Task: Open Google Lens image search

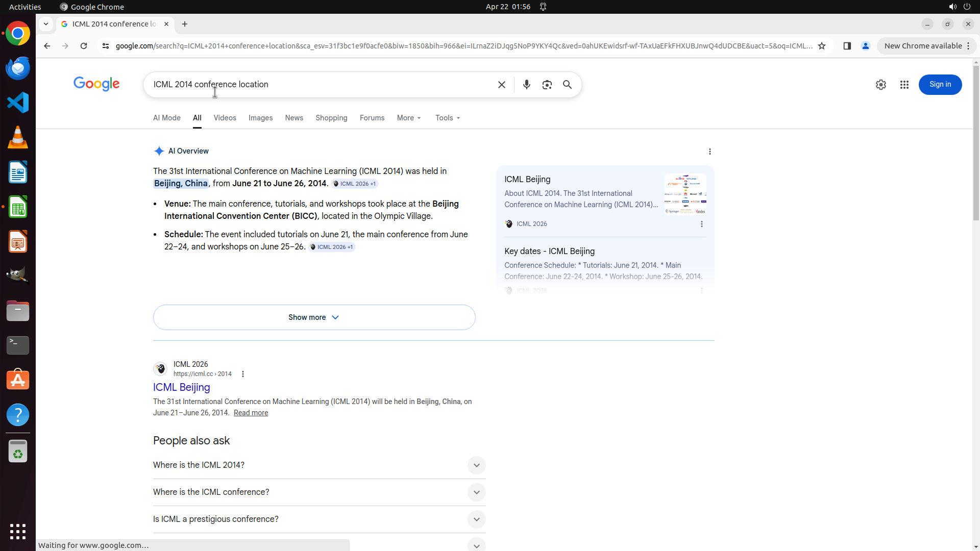Action: click(x=547, y=85)
